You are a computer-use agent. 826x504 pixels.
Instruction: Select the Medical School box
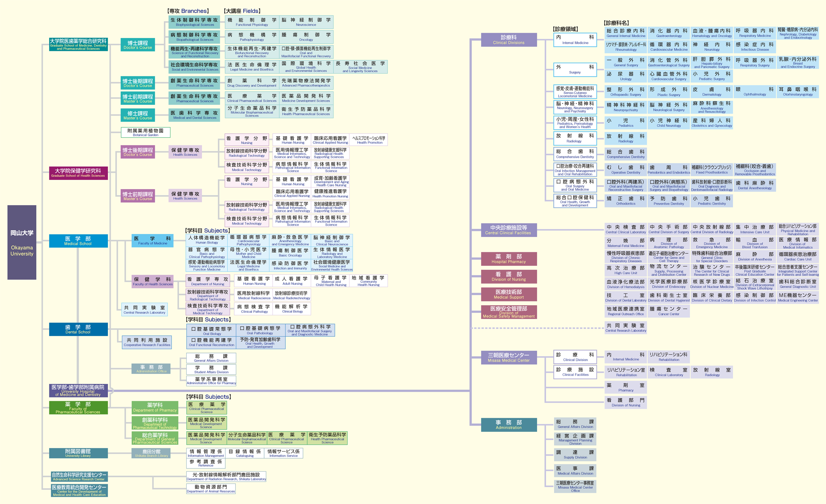(78, 240)
